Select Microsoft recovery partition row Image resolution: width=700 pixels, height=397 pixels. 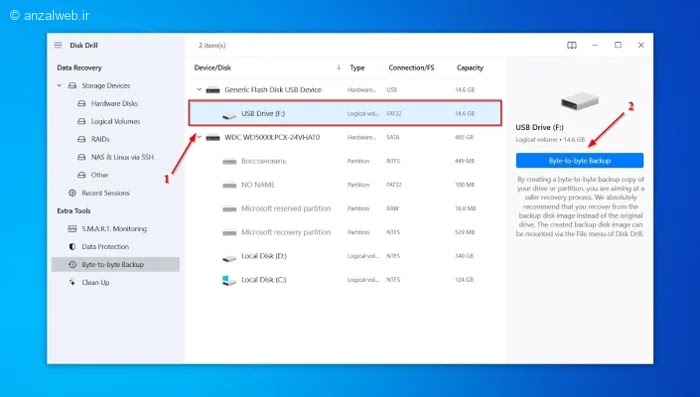pos(345,232)
